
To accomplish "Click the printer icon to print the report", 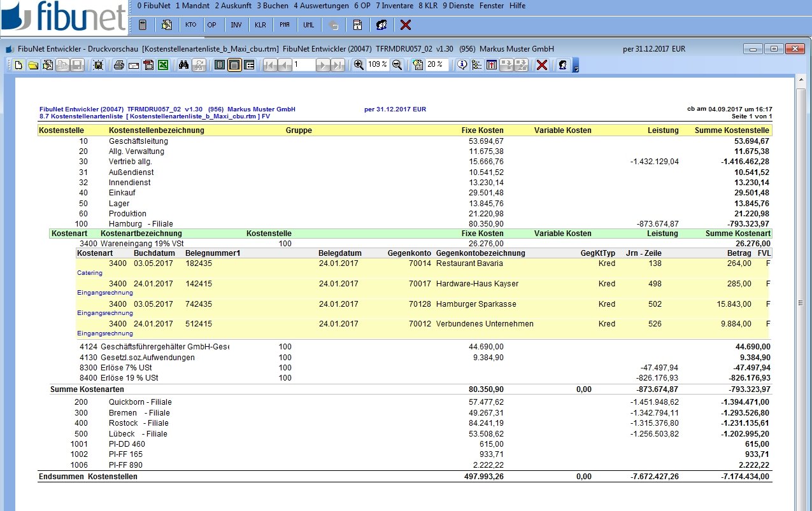I will [x=118, y=65].
